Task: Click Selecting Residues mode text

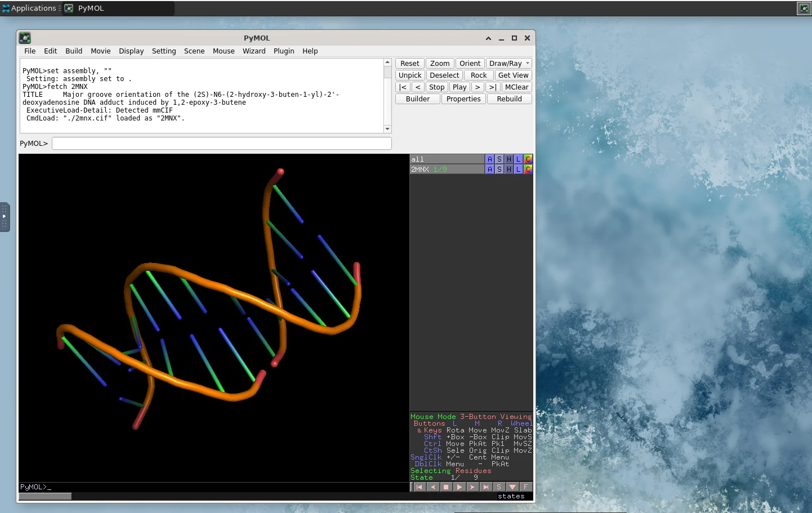Action: click(x=450, y=471)
